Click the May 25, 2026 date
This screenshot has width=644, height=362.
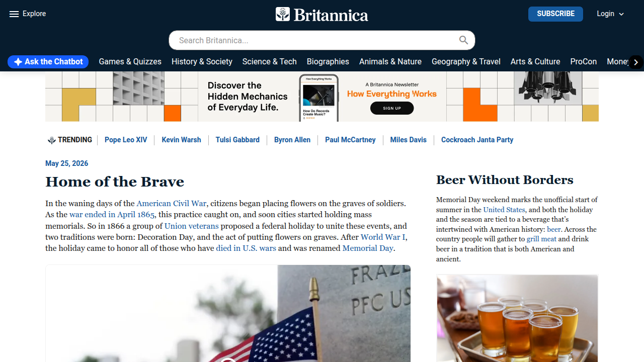67,163
